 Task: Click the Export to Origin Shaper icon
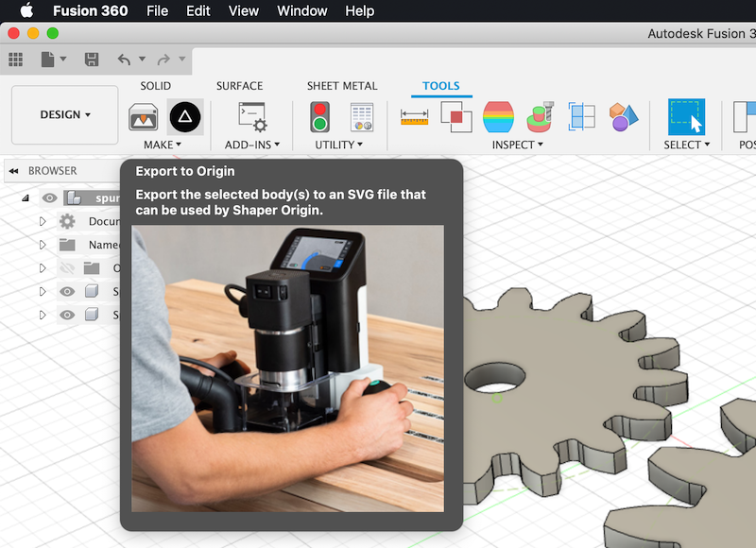click(x=185, y=117)
